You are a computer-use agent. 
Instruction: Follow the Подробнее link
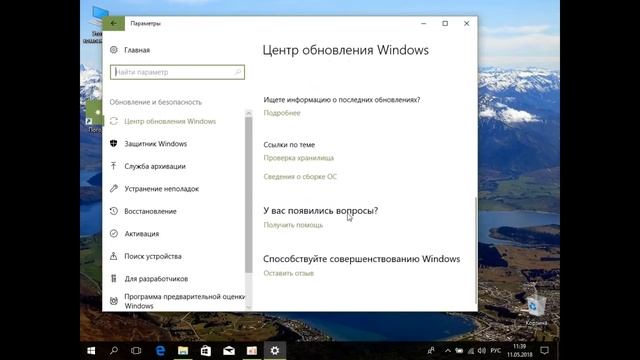click(x=282, y=113)
